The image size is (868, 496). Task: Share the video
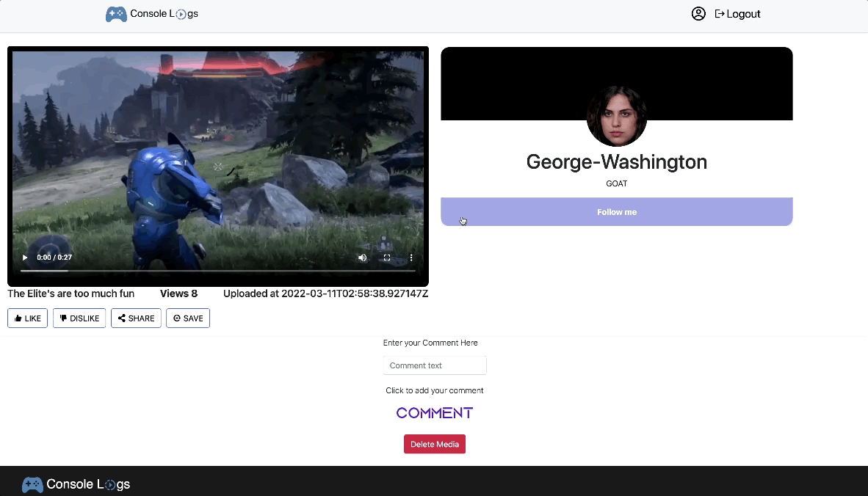(136, 318)
